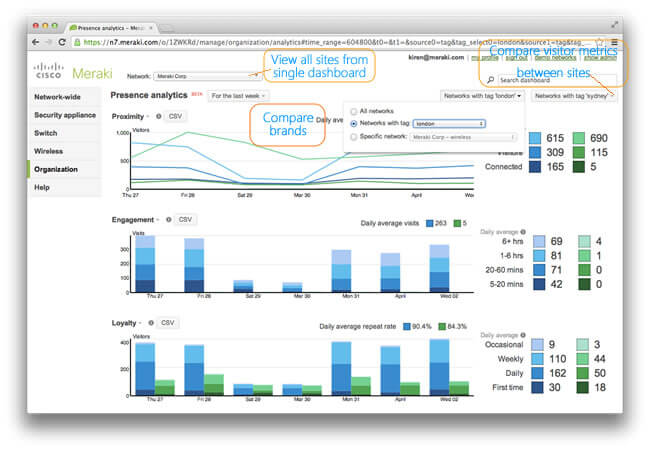Click the light green swatch next to 690
This screenshot has height=451, width=650.
[x=579, y=138]
